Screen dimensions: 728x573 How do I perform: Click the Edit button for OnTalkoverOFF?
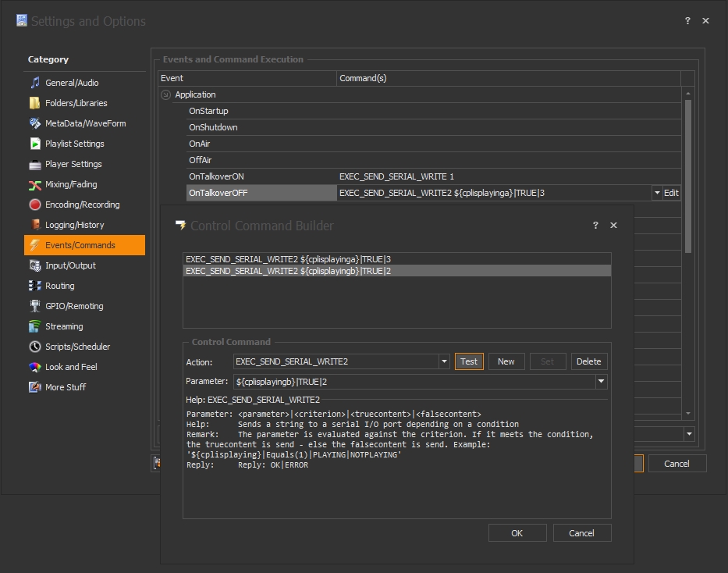click(671, 193)
